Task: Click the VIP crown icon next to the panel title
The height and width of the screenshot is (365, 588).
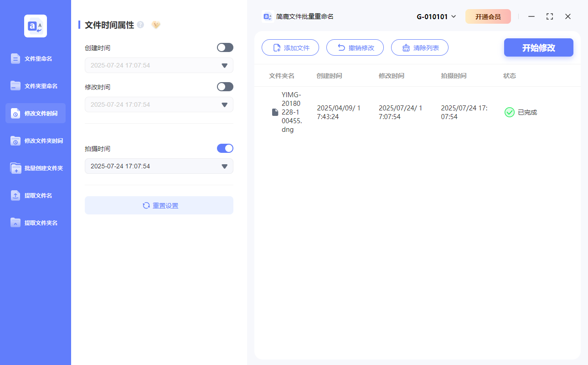Action: [155, 25]
